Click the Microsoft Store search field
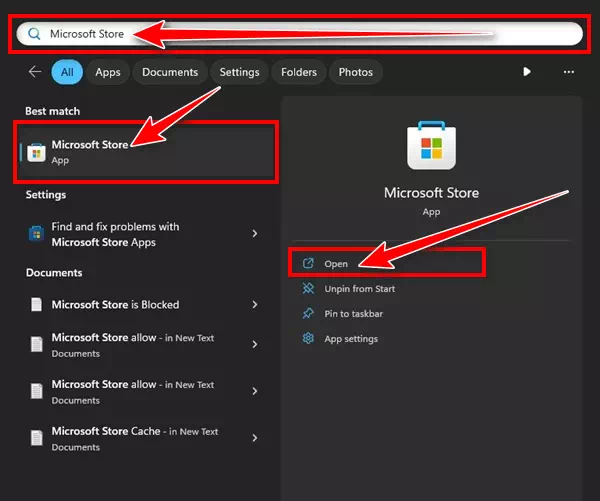The height and width of the screenshot is (501, 600). click(x=299, y=34)
